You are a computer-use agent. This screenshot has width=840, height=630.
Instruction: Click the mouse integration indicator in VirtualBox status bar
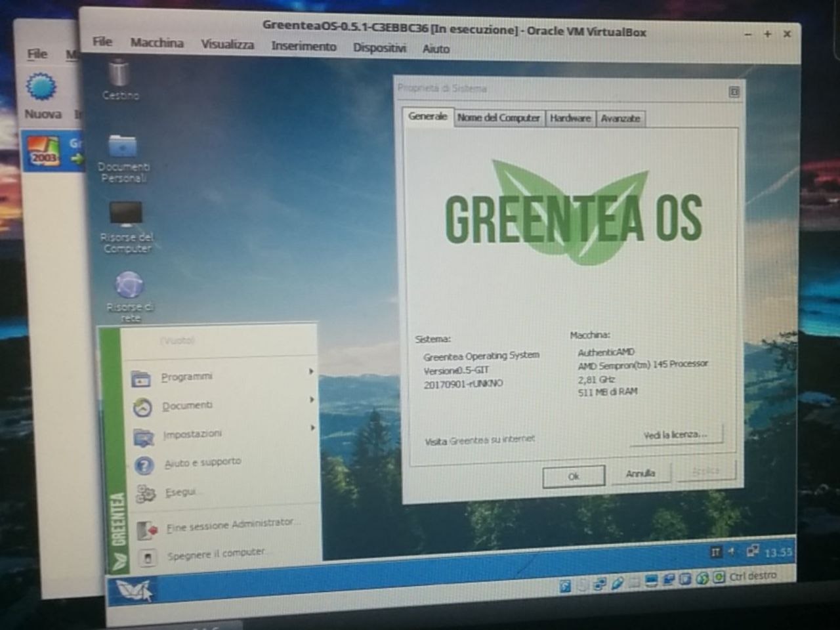coord(702,579)
